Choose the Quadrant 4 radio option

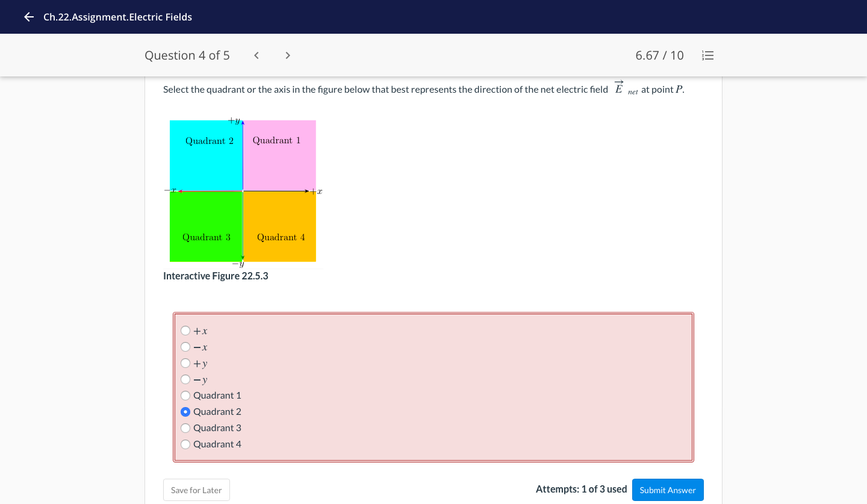point(185,444)
